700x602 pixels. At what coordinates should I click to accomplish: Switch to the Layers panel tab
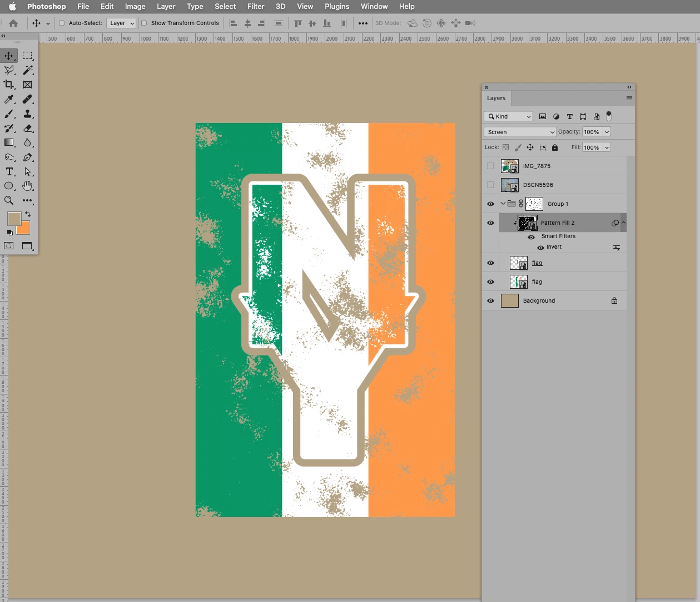point(497,98)
